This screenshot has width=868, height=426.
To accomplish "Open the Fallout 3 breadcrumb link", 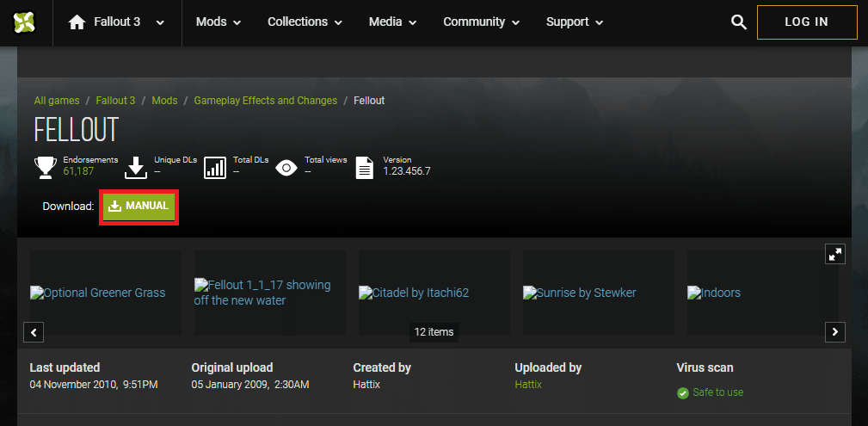I will [x=115, y=101].
